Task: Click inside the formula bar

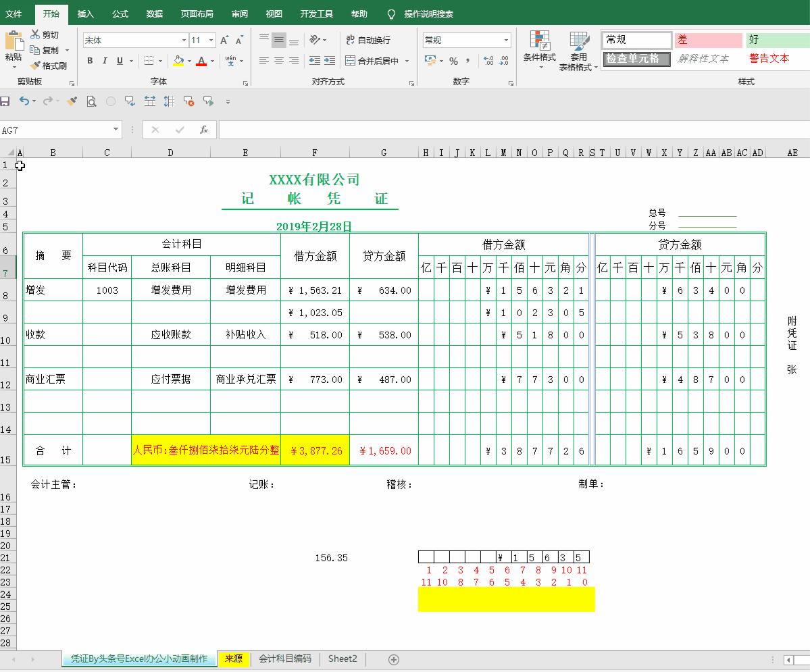Action: (405, 130)
